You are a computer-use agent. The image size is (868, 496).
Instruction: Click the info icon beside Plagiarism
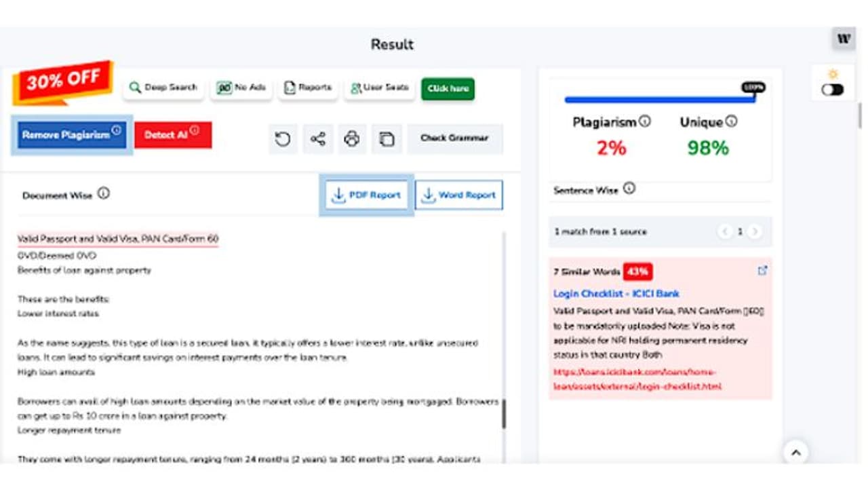coord(645,121)
